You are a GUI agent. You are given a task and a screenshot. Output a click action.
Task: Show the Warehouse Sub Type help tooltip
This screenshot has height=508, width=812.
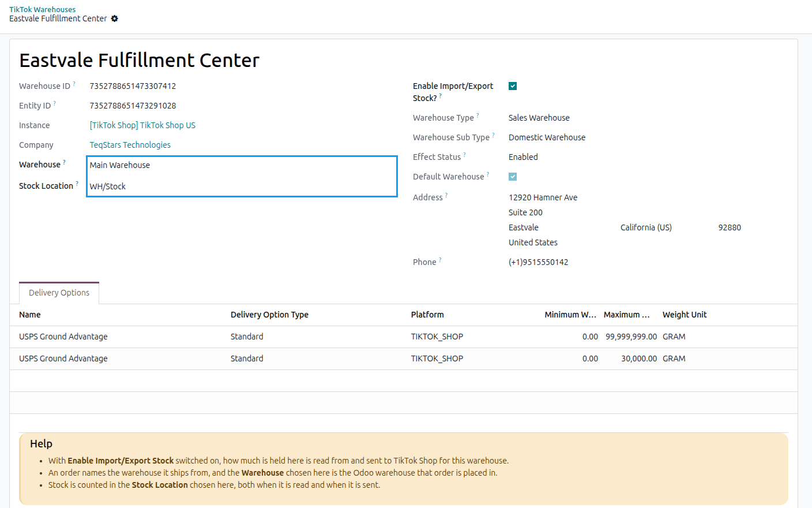coord(493,135)
